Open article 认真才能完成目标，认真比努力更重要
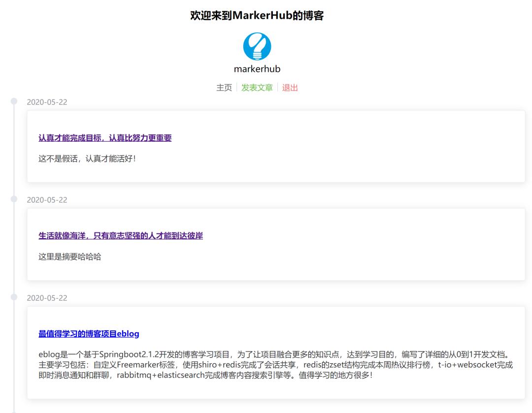532x413 pixels. click(105, 139)
